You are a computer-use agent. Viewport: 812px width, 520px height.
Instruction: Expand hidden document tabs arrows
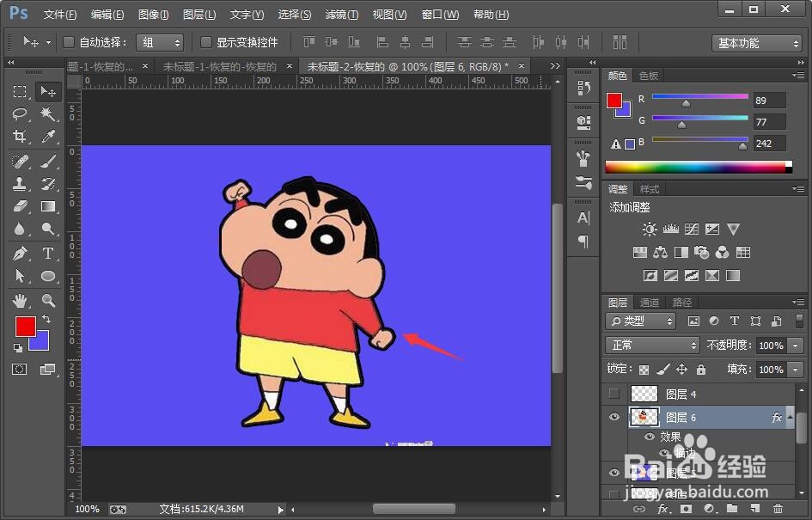tap(555, 66)
